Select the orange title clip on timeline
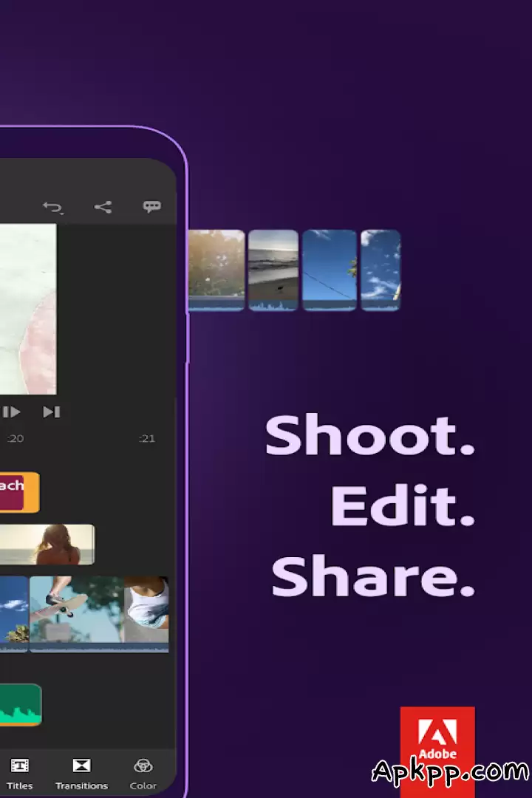Image resolution: width=532 pixels, height=798 pixels. [x=19, y=492]
